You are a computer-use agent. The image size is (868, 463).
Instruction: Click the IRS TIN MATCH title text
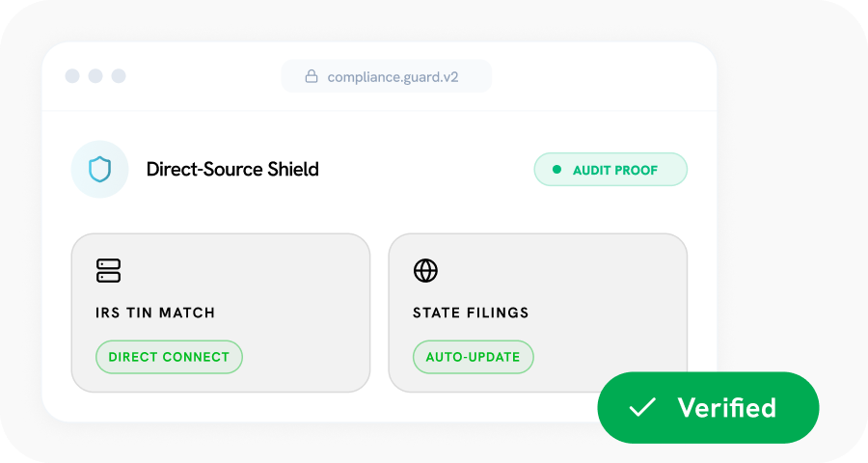click(155, 313)
